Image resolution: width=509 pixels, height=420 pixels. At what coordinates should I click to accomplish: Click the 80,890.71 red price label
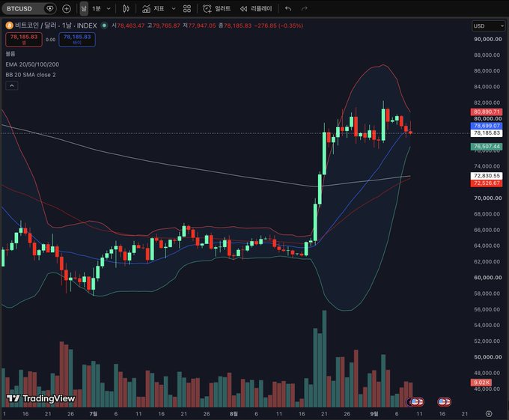click(487, 112)
